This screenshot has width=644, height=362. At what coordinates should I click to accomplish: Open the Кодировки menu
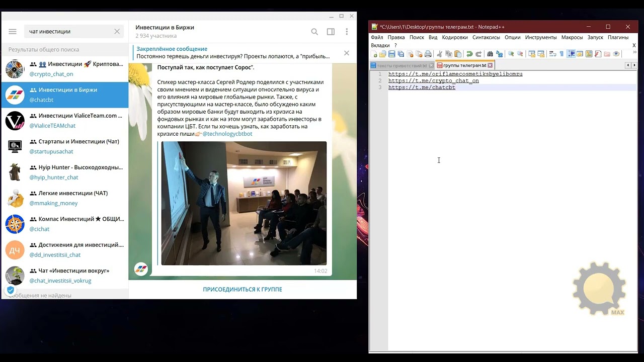tap(455, 37)
